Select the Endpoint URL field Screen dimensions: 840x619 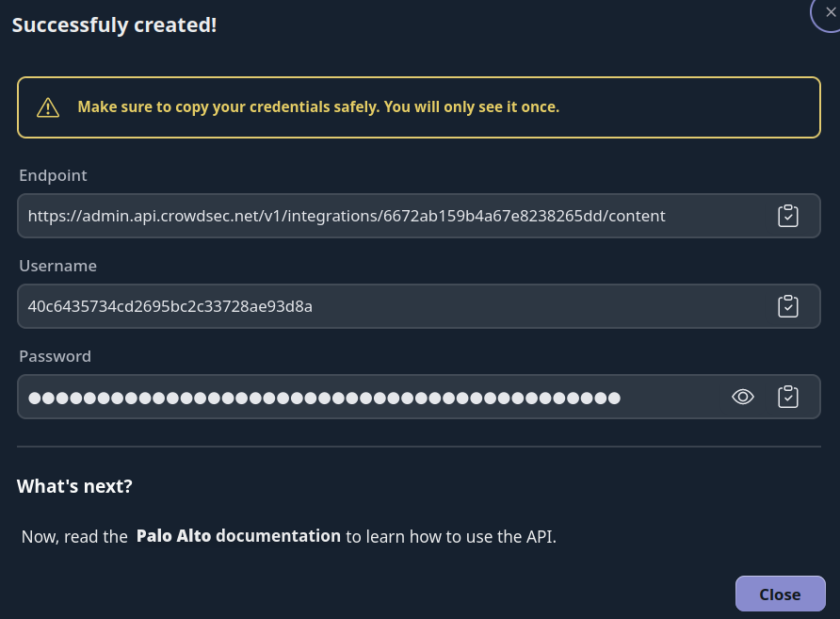pos(377,215)
